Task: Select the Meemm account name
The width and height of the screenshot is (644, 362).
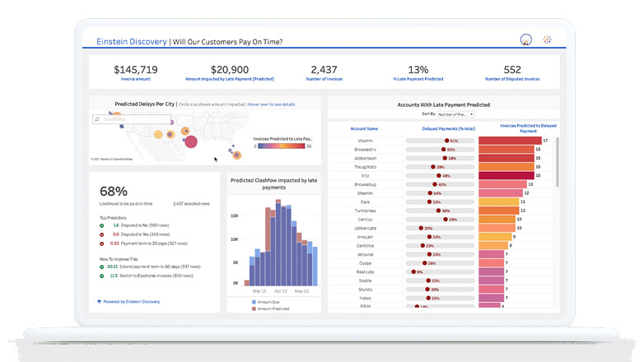Action: (x=365, y=193)
